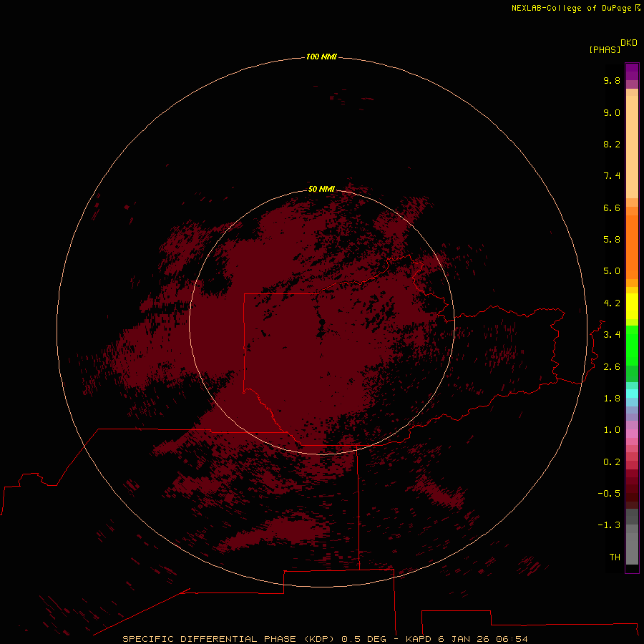The height and width of the screenshot is (644, 644).
Task: Click the 4.2 value on color scale
Action: coord(612,303)
